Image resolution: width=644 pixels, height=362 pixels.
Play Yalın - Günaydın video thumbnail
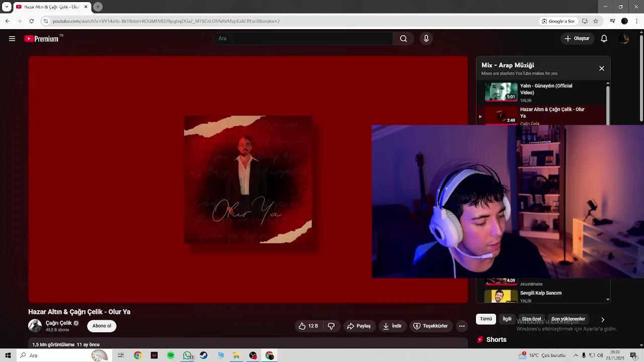coord(501,92)
